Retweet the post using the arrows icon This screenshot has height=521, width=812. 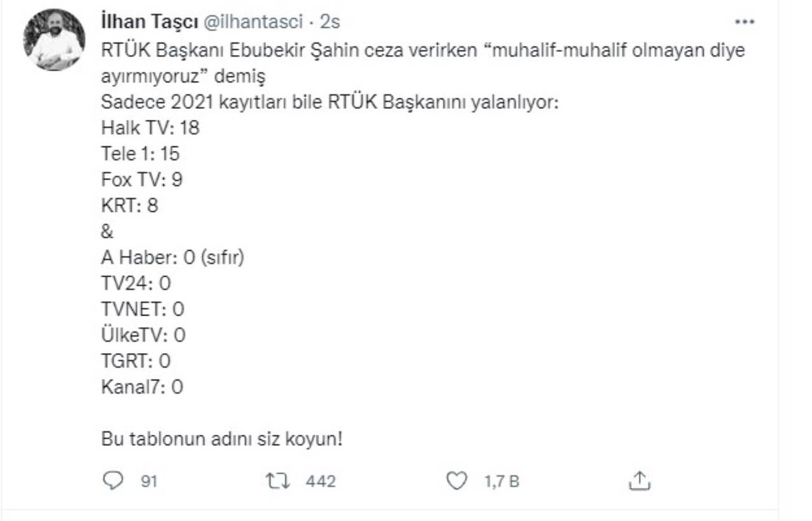[277, 482]
